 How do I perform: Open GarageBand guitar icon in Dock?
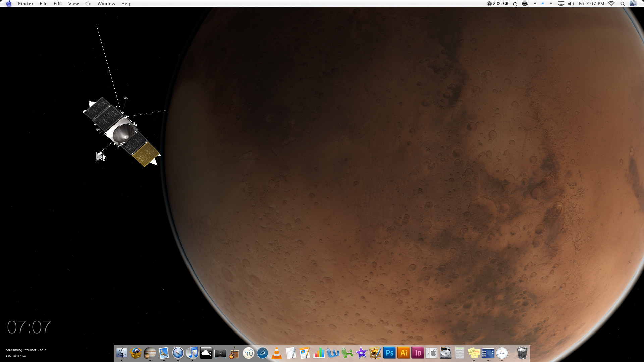pyautogui.click(x=234, y=353)
